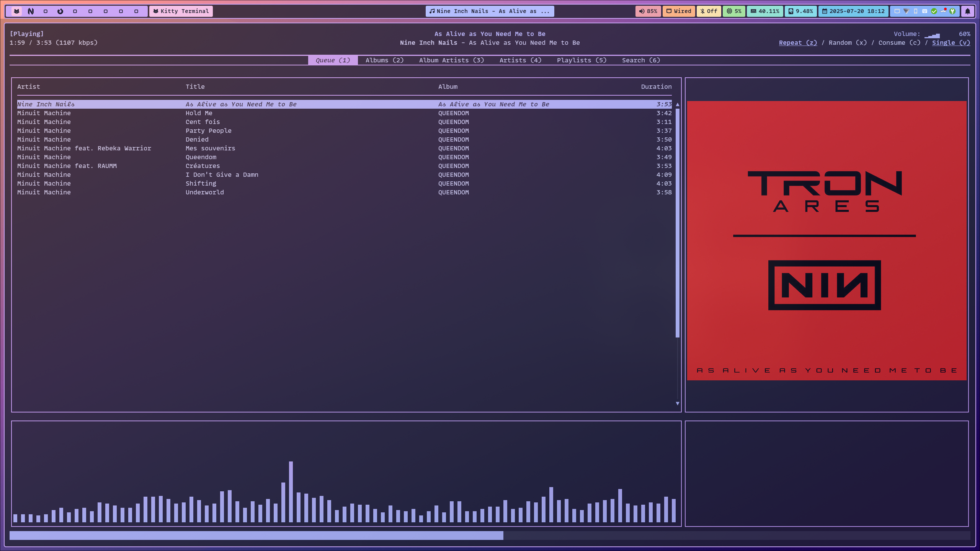Image resolution: width=980 pixels, height=551 pixels.
Task: Toggle Single (v) mode
Action: pos(951,43)
